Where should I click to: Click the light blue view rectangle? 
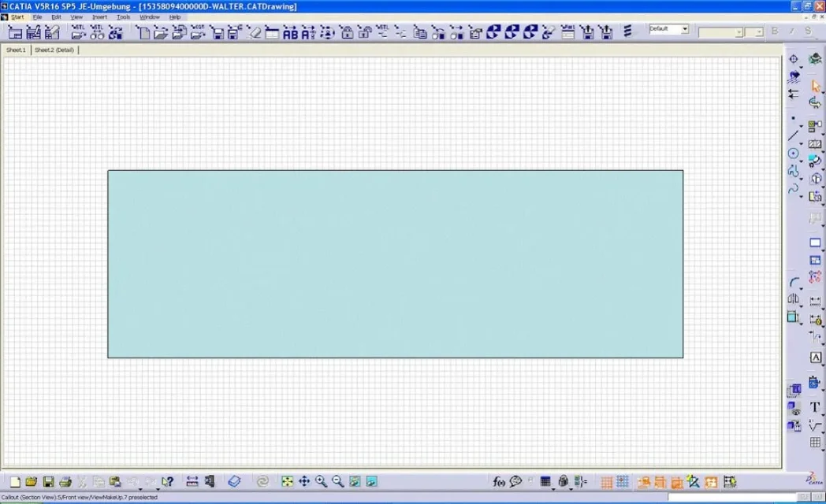(x=395, y=264)
